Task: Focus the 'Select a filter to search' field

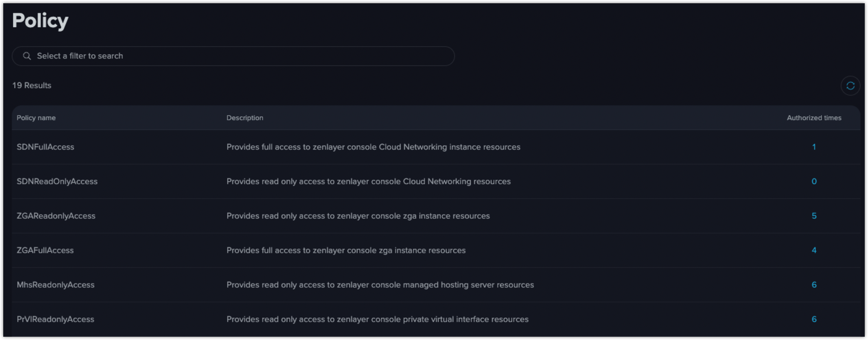Action: 233,56
